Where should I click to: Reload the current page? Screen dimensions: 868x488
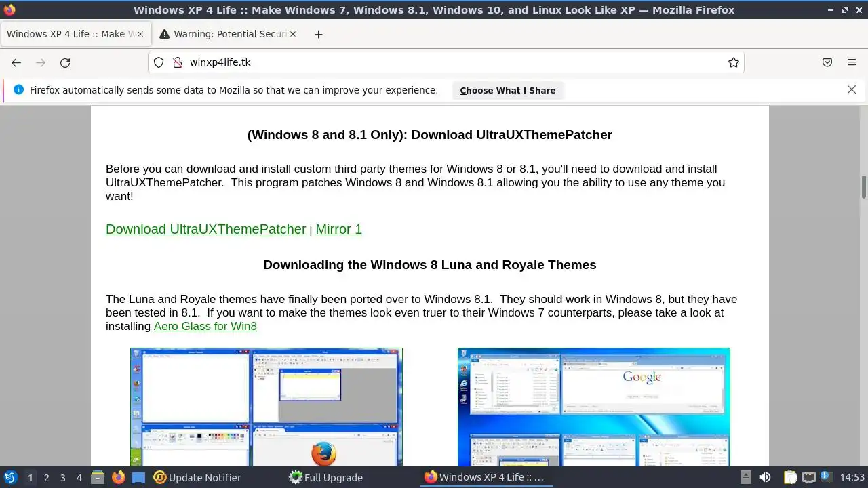(65, 62)
